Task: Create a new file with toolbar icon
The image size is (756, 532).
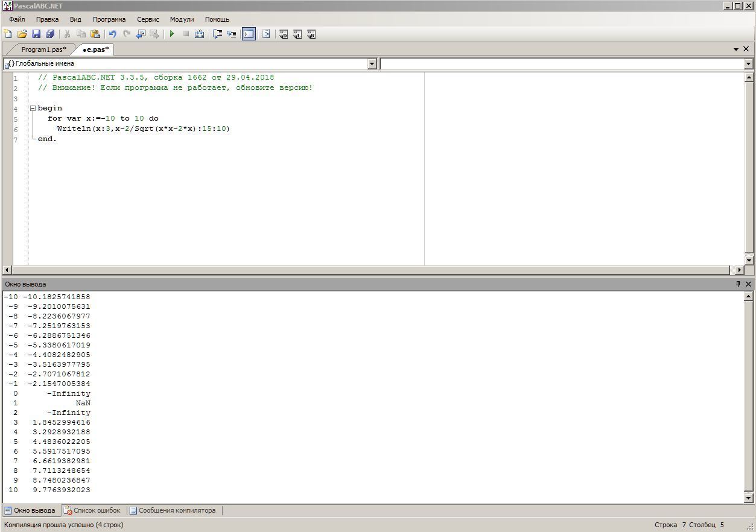Action: click(8, 34)
